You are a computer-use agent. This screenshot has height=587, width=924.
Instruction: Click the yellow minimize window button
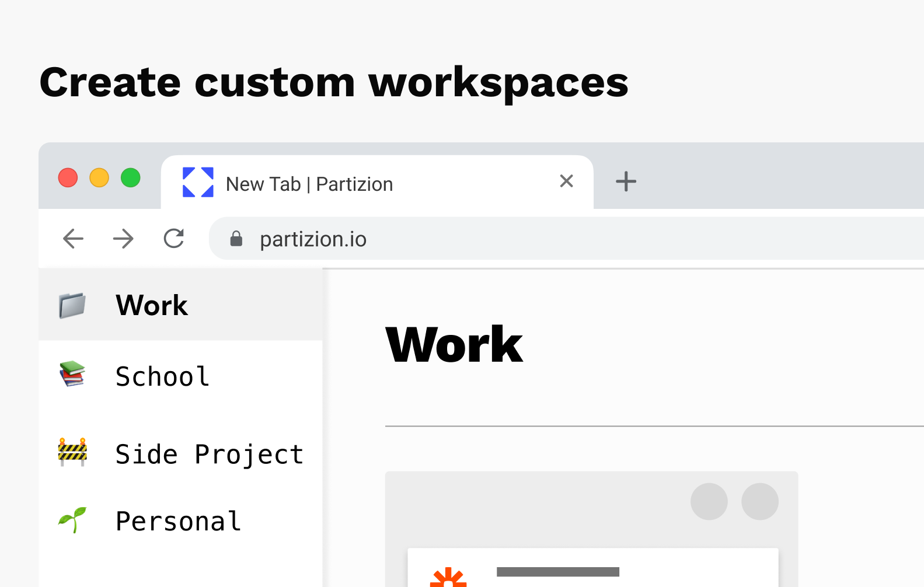[99, 177]
